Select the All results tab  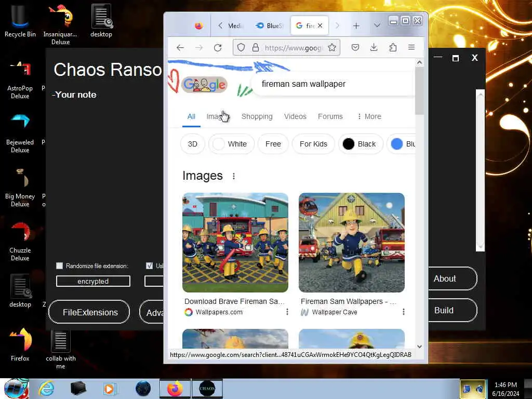pyautogui.click(x=191, y=117)
